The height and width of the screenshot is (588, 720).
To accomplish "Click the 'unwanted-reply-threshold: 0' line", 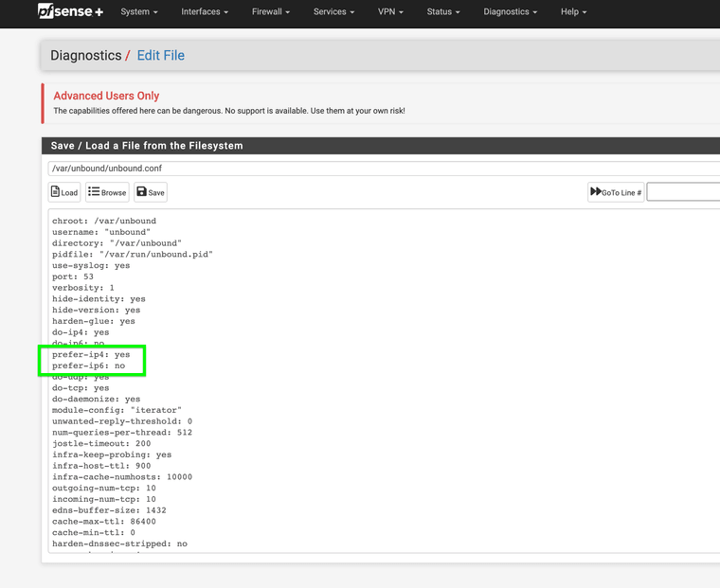I will 122,421.
